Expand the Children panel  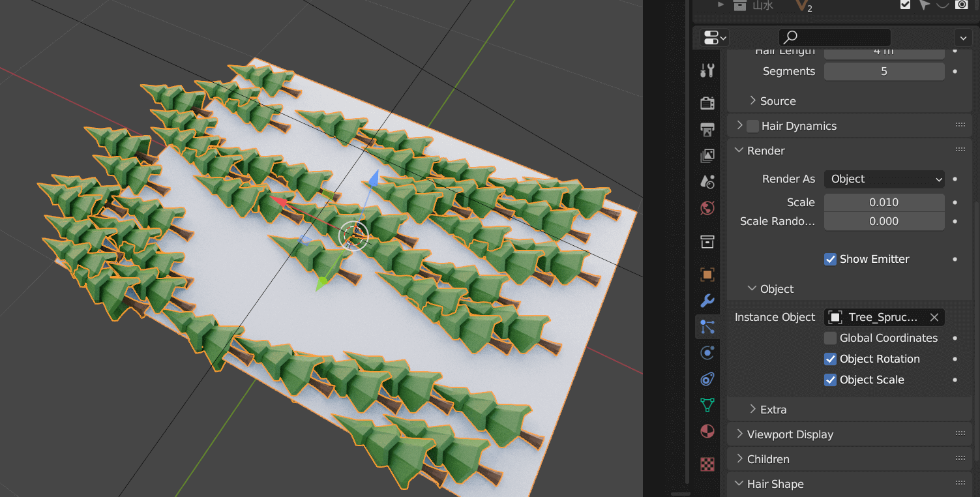point(768,459)
